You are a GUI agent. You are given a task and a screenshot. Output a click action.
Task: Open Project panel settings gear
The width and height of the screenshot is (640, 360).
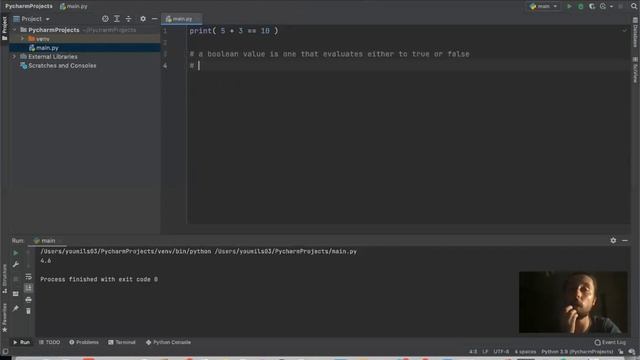(x=143, y=19)
